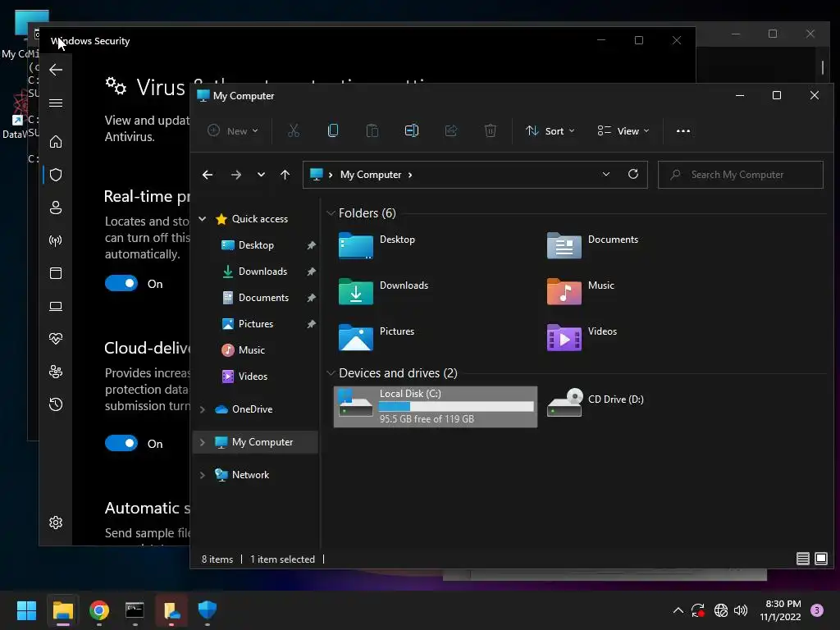Open Account protection in Windows Security sidebar
The width and height of the screenshot is (840, 630).
pyautogui.click(x=56, y=208)
